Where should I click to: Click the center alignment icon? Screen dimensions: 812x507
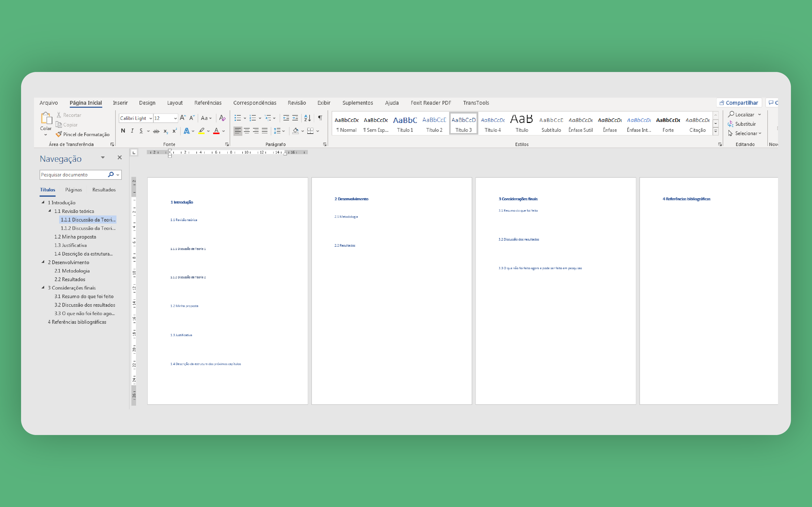click(x=247, y=131)
